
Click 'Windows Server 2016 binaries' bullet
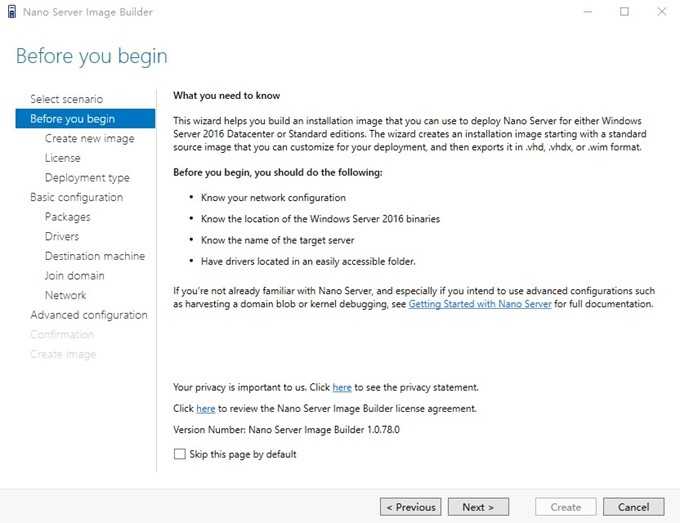pos(320,219)
